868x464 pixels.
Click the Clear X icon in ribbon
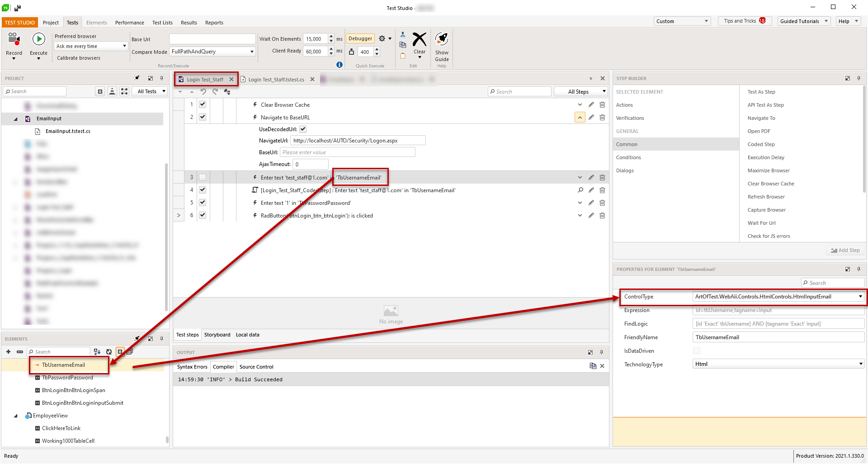click(x=420, y=40)
